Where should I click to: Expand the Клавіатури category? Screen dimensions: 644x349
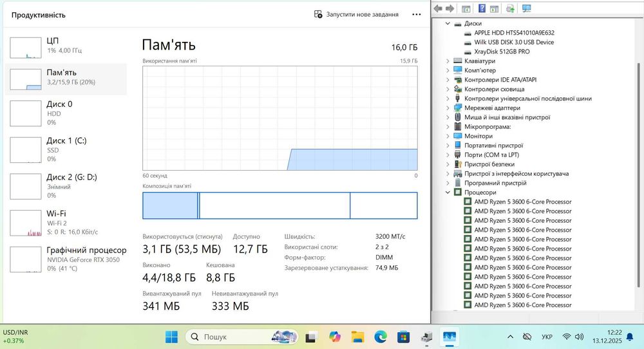448,61
